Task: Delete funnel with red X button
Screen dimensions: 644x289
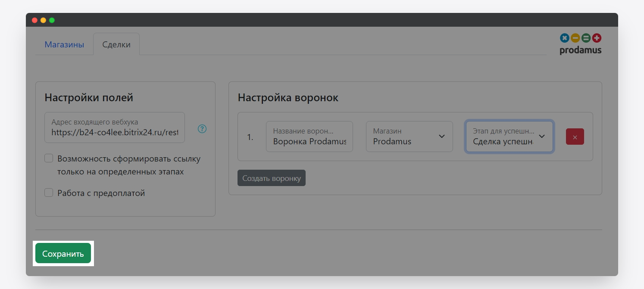Action: (575, 137)
